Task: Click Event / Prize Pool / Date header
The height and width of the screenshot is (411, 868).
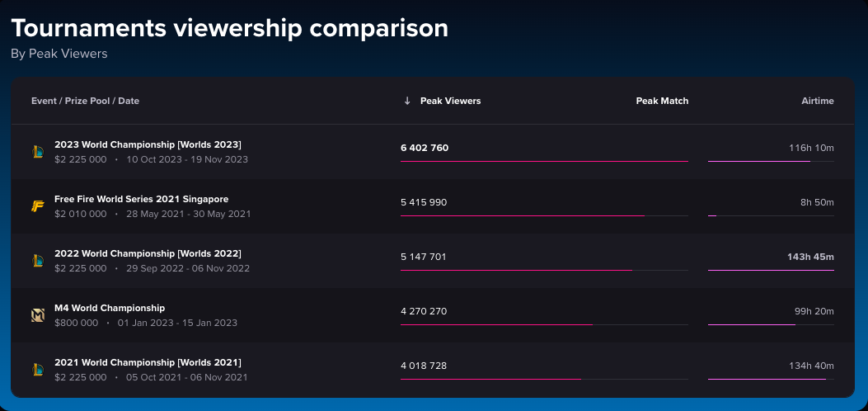Action: point(85,101)
